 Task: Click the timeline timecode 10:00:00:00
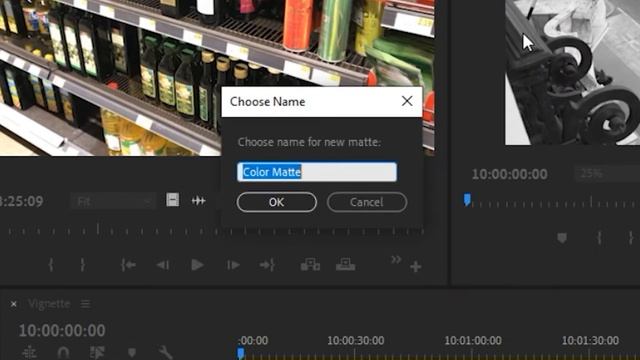click(62, 330)
